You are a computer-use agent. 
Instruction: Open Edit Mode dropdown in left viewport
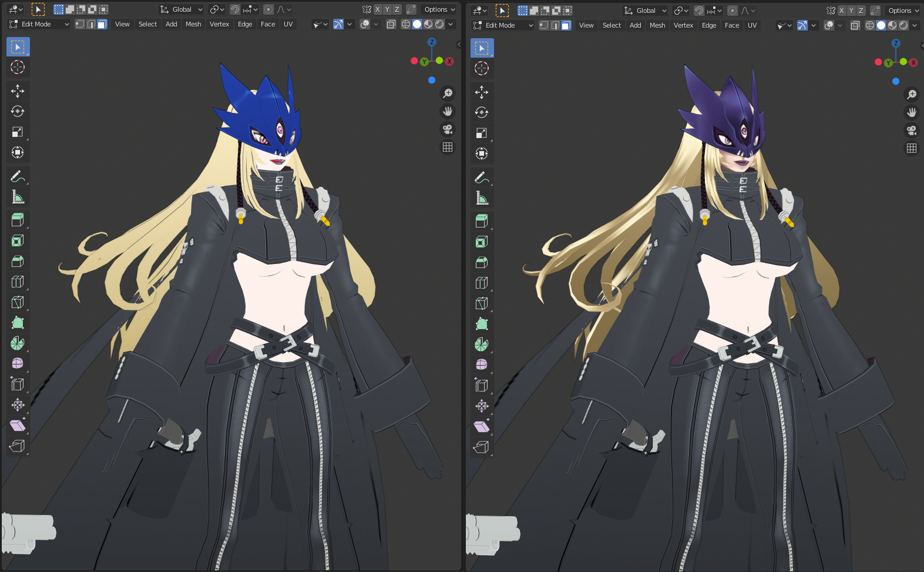click(39, 24)
